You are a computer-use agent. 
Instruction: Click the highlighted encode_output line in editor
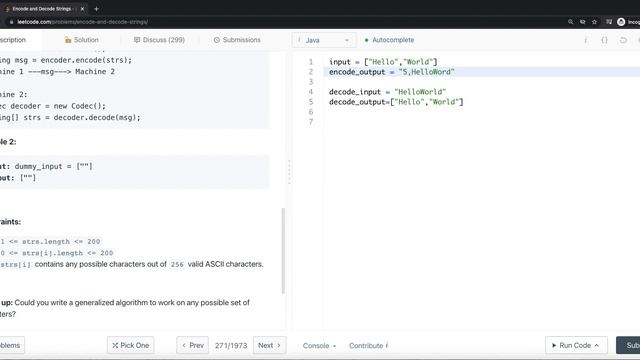pos(482,72)
